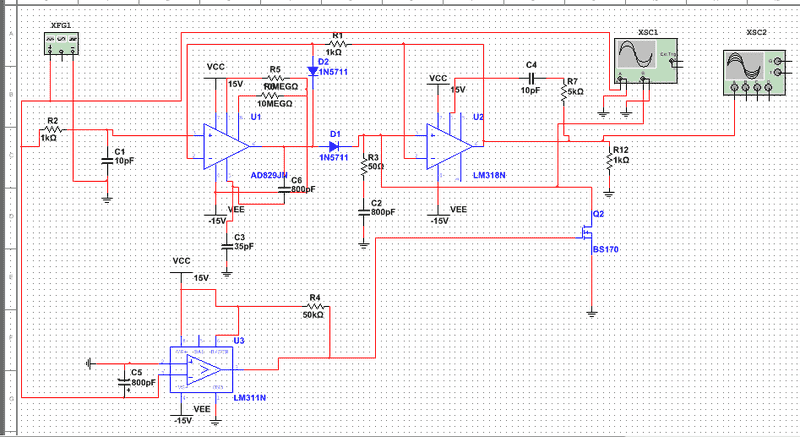
Task: Select resistor R1 1kΩ
Action: coord(337,44)
